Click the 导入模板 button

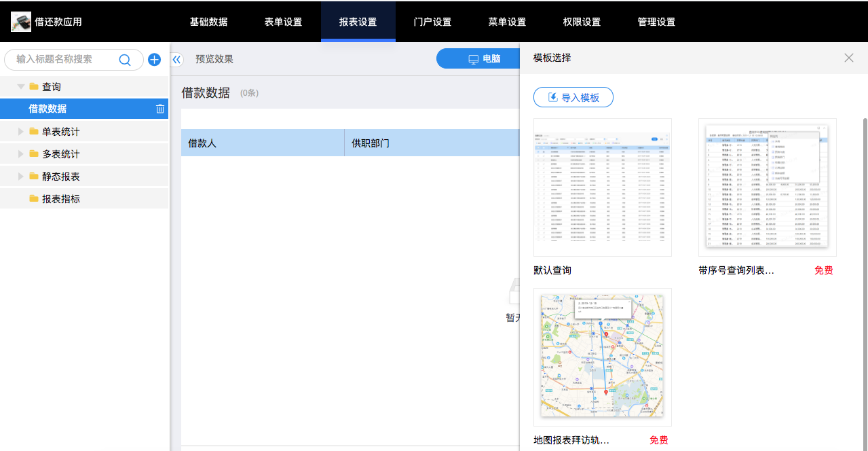(x=573, y=97)
